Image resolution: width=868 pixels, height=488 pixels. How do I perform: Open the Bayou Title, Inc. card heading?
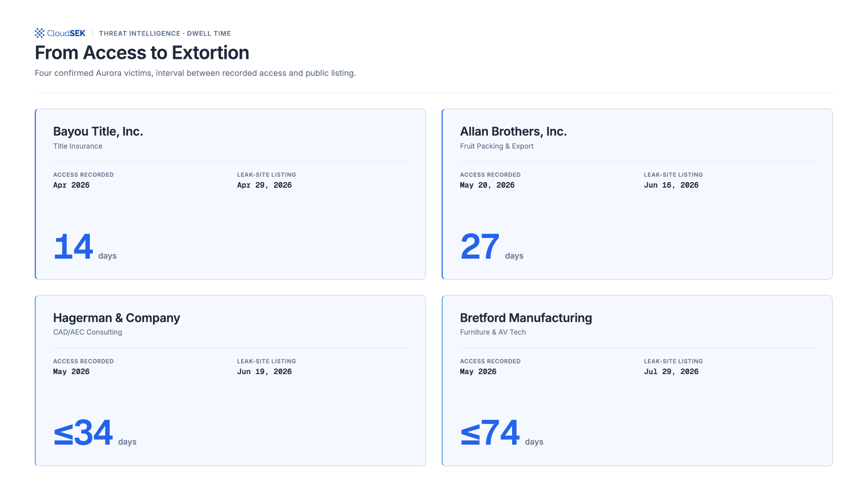98,131
